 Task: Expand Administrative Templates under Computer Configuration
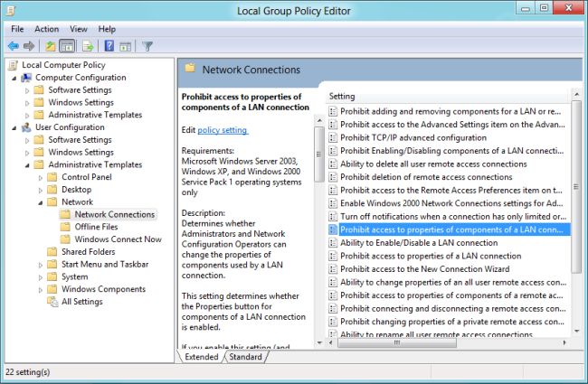pos(27,115)
